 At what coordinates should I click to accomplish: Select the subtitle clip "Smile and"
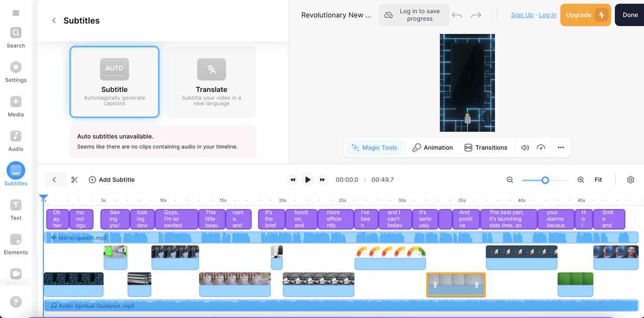point(609,219)
